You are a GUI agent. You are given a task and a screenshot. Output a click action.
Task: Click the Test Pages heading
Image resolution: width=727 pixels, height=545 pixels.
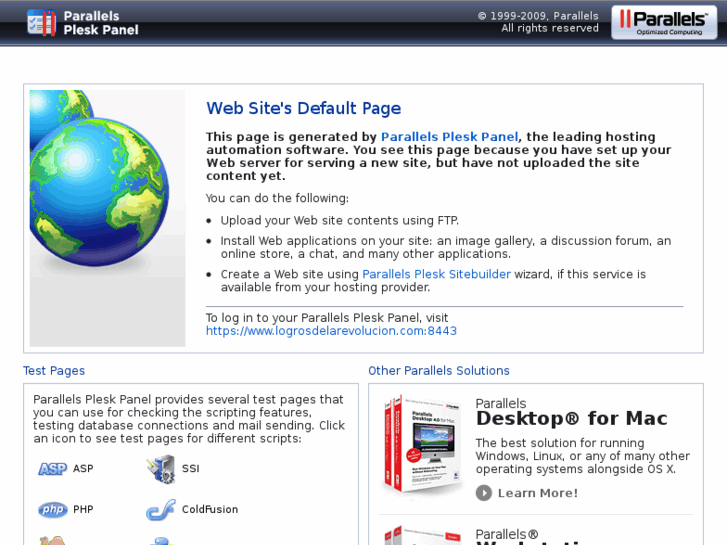click(x=54, y=371)
